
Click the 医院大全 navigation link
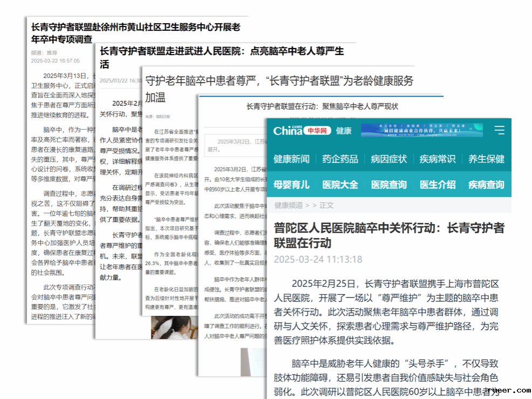click(x=340, y=185)
